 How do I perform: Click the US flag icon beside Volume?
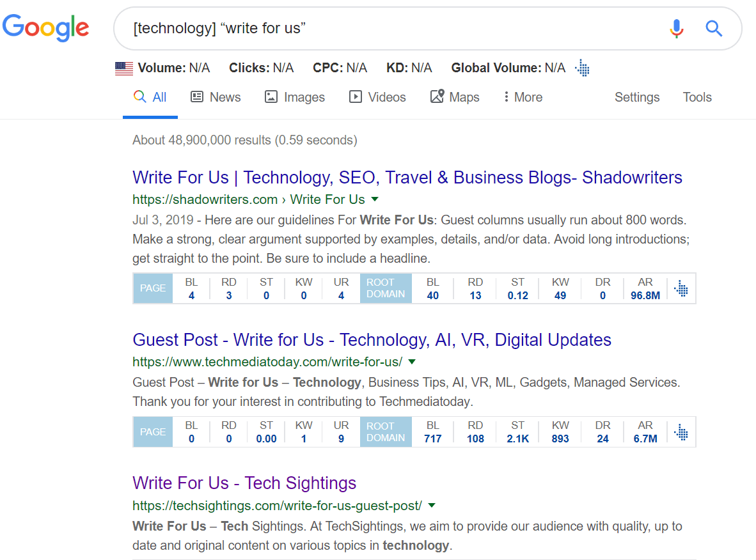point(124,68)
